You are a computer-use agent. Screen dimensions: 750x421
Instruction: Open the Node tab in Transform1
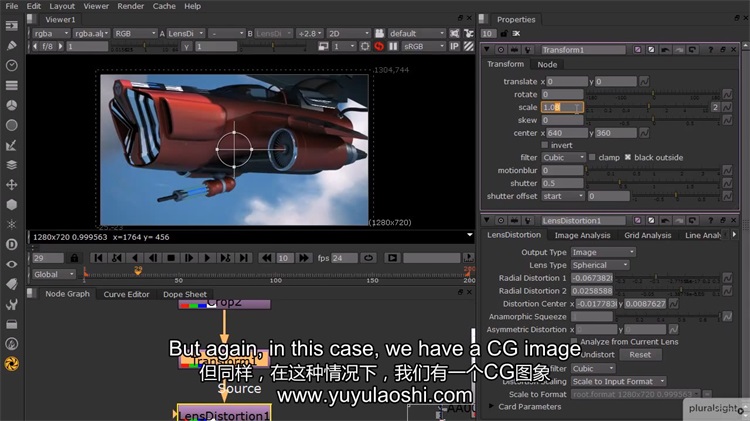point(547,65)
